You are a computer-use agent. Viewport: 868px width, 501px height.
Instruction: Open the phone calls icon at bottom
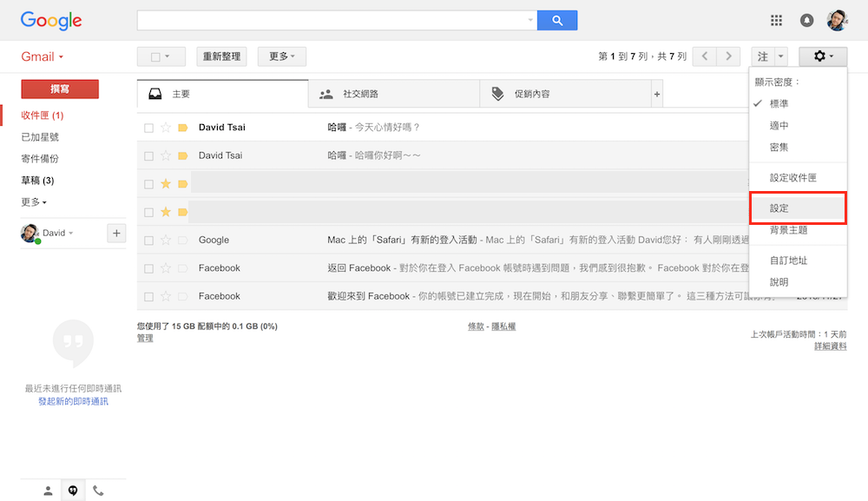point(98,491)
